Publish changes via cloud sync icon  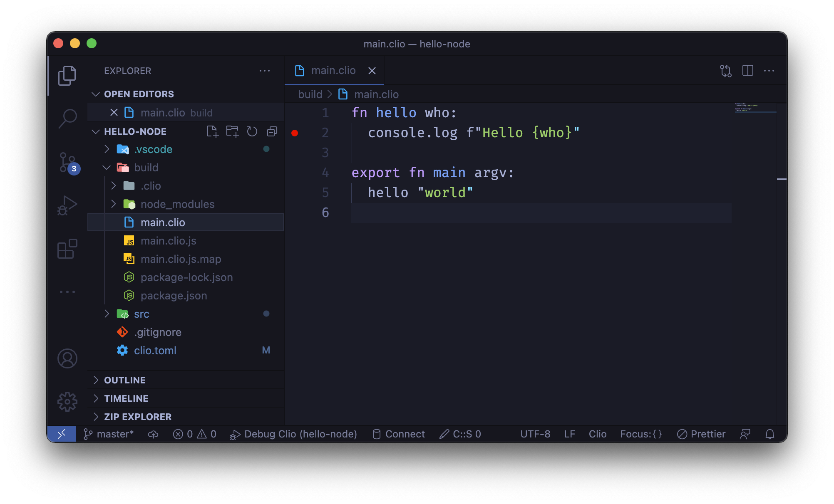click(x=153, y=434)
